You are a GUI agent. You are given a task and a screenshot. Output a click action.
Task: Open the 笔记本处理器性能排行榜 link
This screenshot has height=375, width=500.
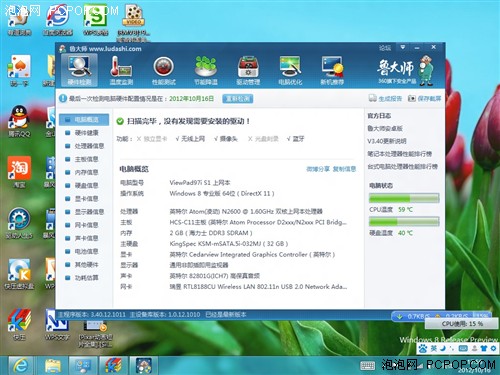click(x=399, y=154)
